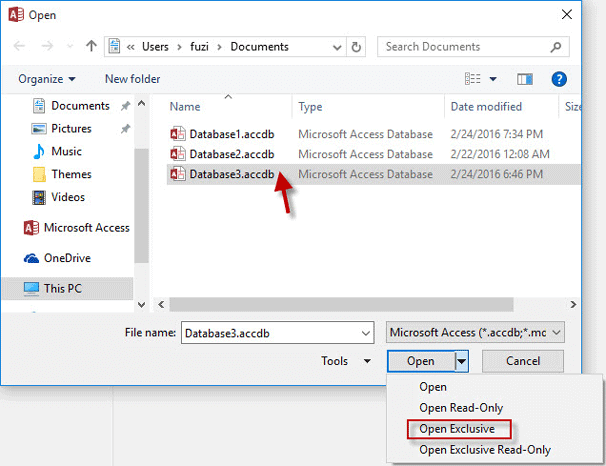Image resolution: width=606 pixels, height=466 pixels.
Task: Select Database1.accdb file name
Action: click(x=232, y=134)
